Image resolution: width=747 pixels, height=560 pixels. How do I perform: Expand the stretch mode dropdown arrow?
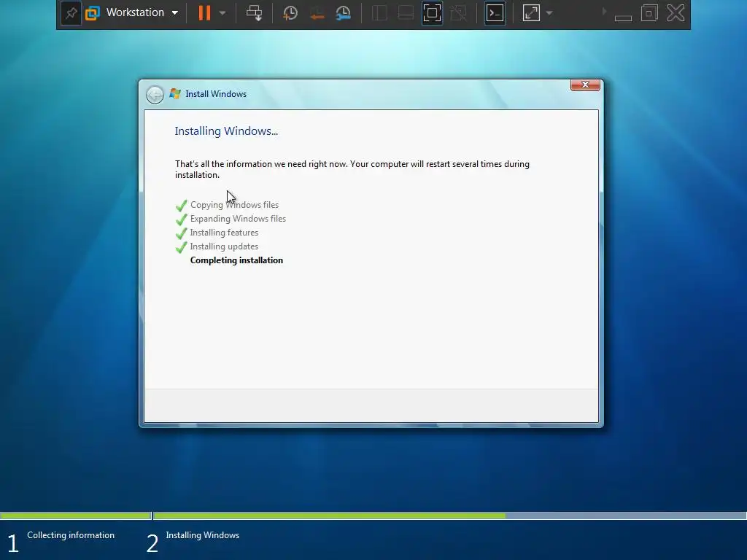pyautogui.click(x=549, y=13)
